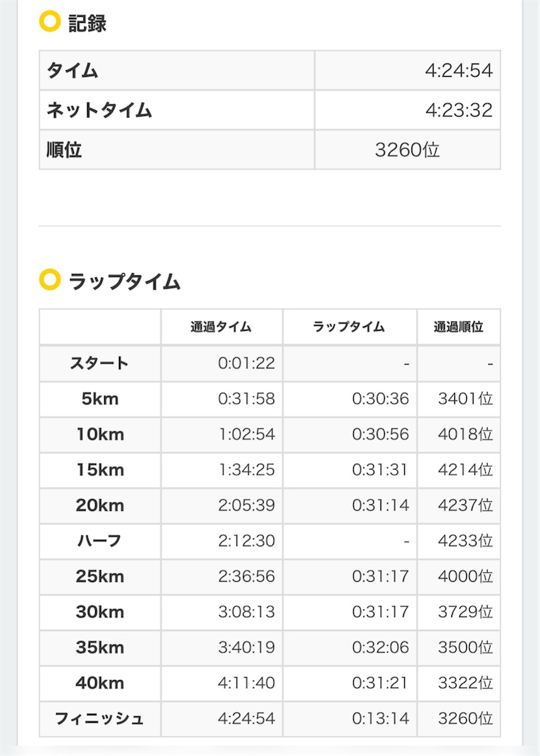The width and height of the screenshot is (540, 756).
Task: Click the ラップタイム column header in table
Action: [349, 327]
